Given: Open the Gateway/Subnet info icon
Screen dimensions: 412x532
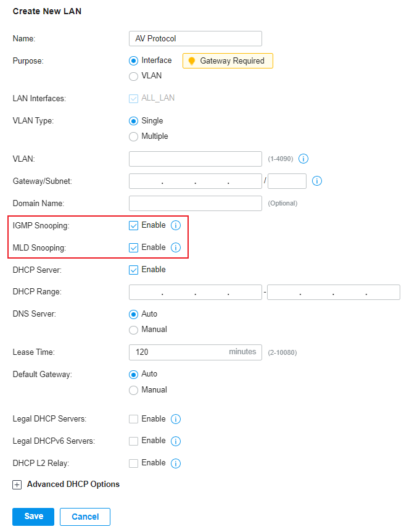Looking at the screenshot, I should coord(317,181).
